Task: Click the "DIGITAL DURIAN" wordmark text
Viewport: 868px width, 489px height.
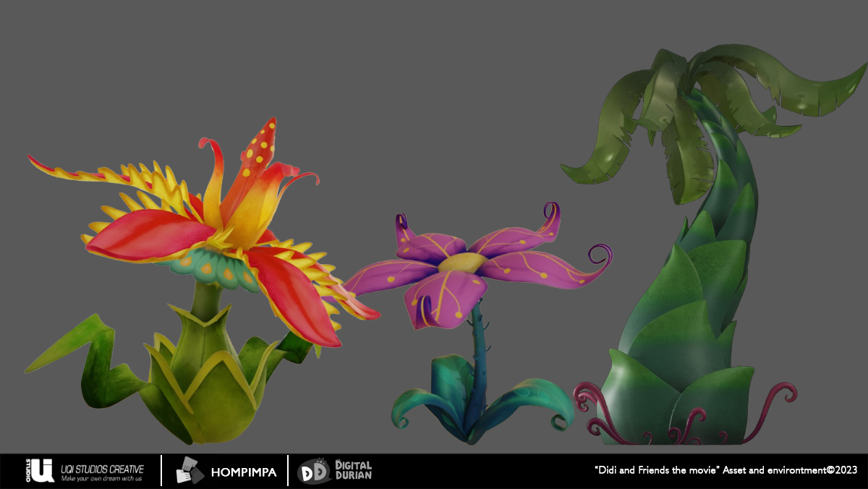Action: tap(354, 469)
